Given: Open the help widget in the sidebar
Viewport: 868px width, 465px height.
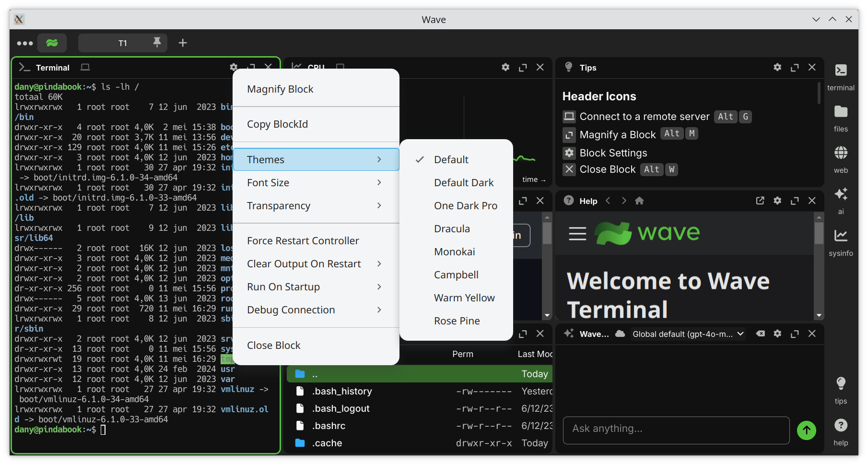Looking at the screenshot, I should [841, 432].
